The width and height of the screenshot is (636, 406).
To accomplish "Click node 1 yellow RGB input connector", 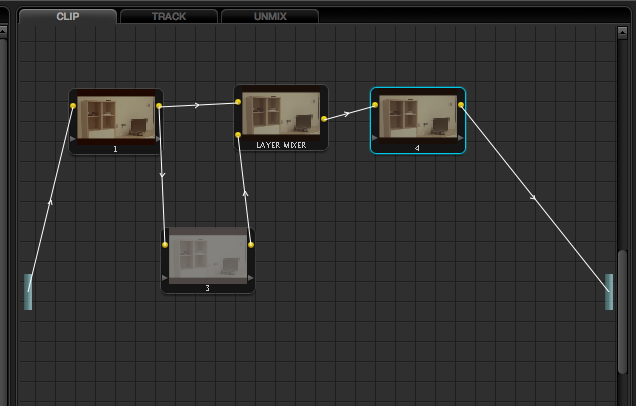I will [73, 106].
